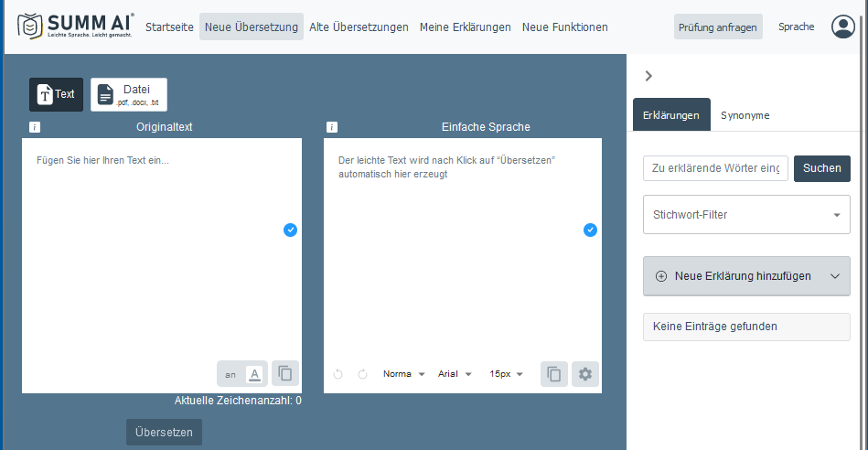
Task: Copy the Einfache Sprache output text
Action: 553,373
